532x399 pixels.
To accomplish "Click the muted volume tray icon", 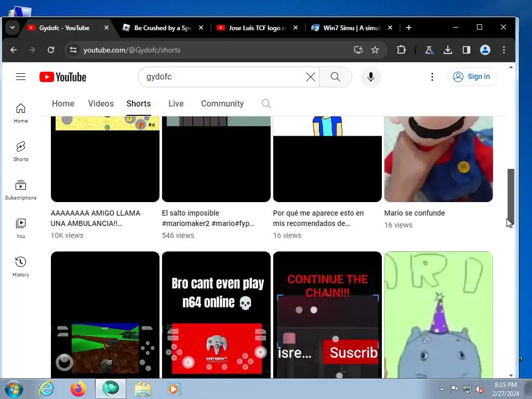I will click(x=480, y=389).
